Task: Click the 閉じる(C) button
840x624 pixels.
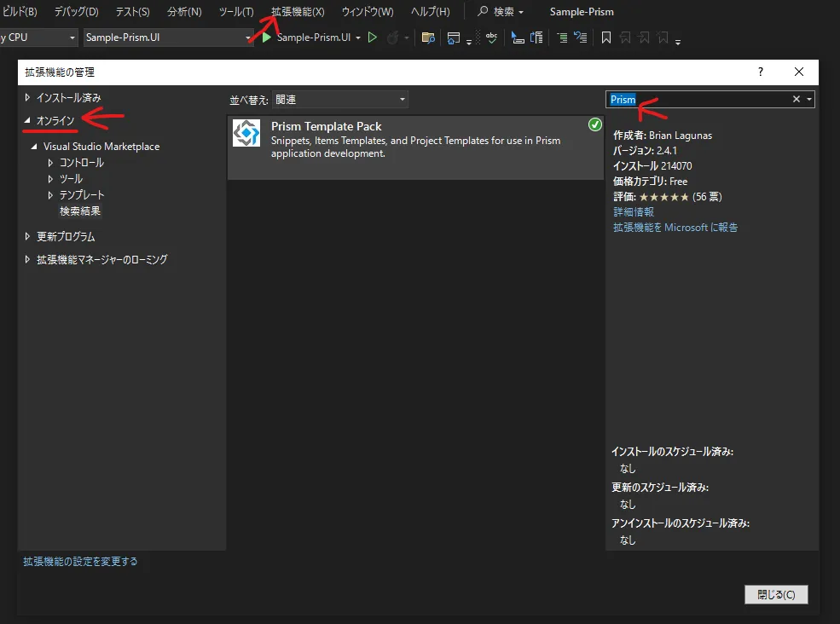Action: pos(776,594)
